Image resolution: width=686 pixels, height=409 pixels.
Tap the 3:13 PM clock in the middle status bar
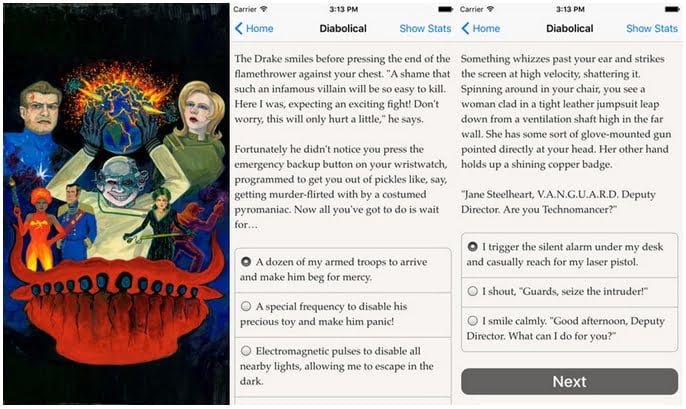343,9
